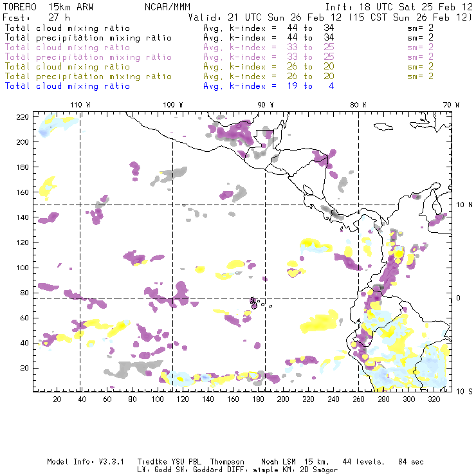Click the 'Init: 18 UTC Sat 25 Feb 12' text
The image size is (476, 476).
[399, 7]
